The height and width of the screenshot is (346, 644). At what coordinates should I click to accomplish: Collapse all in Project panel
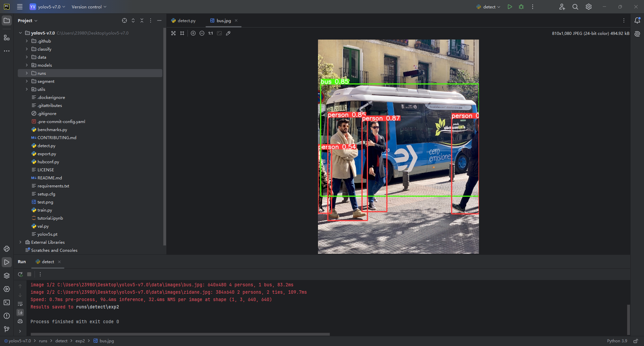tap(142, 20)
